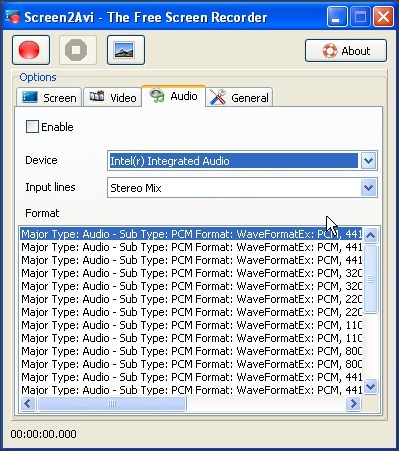Switch to the Screen tab
399x451 pixels.
pos(49,98)
